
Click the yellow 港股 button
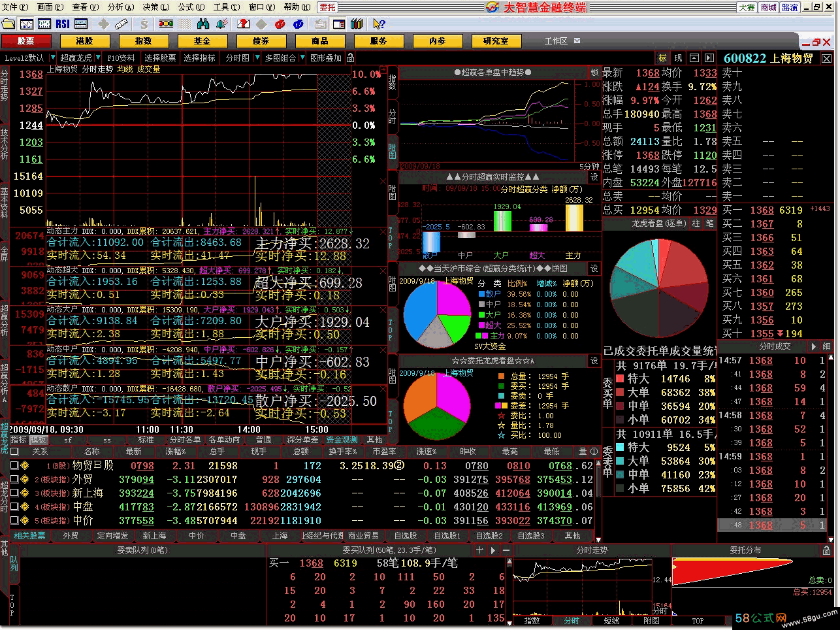[x=84, y=41]
